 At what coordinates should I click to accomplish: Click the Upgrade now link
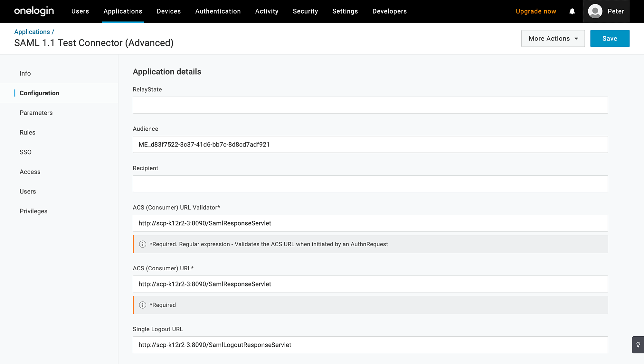pos(536,11)
